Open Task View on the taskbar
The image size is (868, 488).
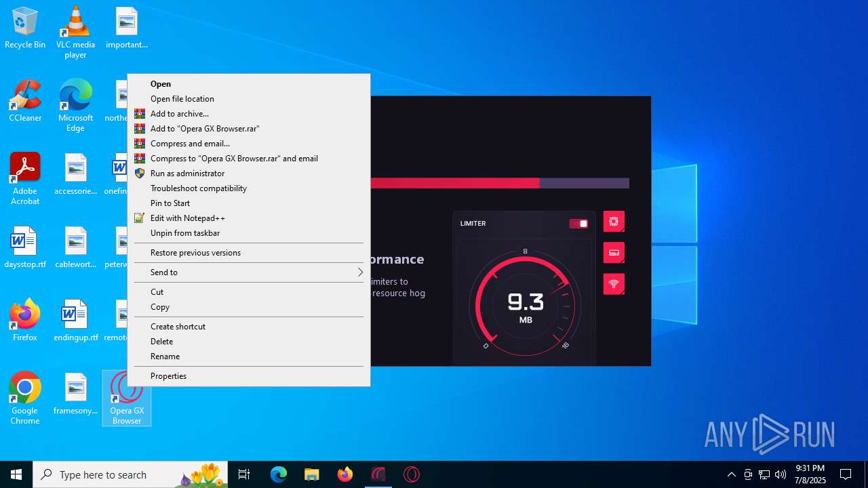click(x=244, y=474)
